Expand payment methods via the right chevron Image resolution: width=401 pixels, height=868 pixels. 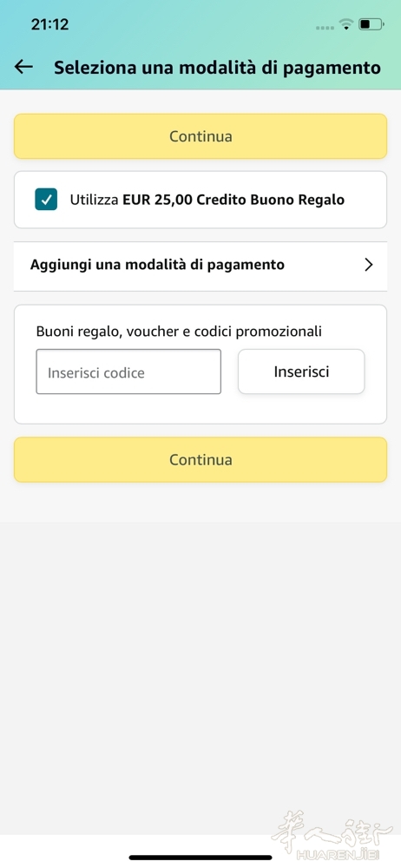369,265
